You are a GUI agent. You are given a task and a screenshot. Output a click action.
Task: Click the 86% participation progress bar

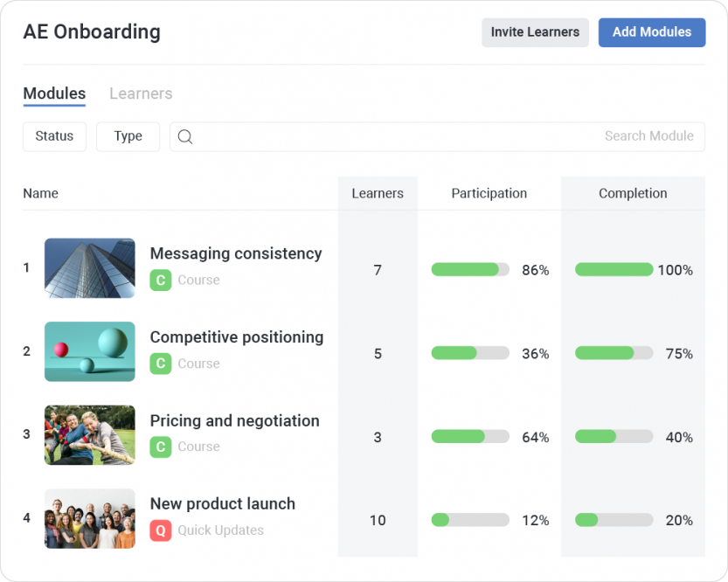click(470, 270)
